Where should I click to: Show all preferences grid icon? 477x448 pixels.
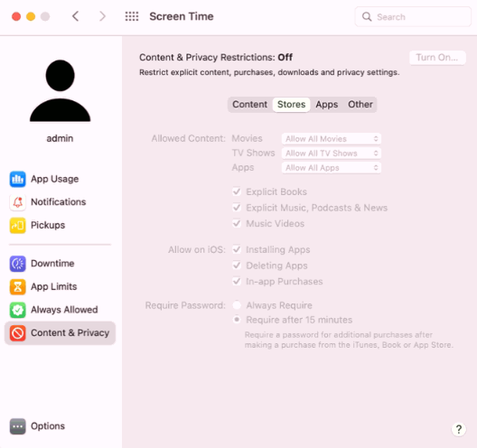pyautogui.click(x=132, y=16)
